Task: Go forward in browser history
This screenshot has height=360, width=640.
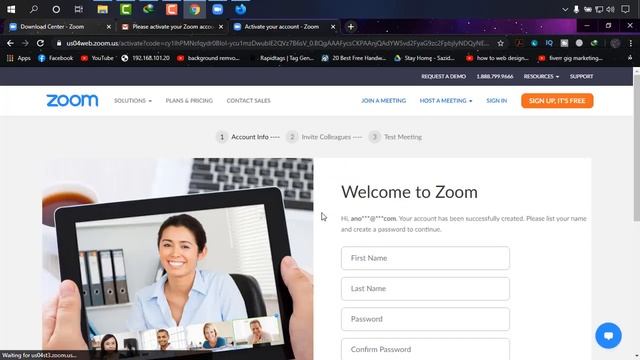Action: 25,43
